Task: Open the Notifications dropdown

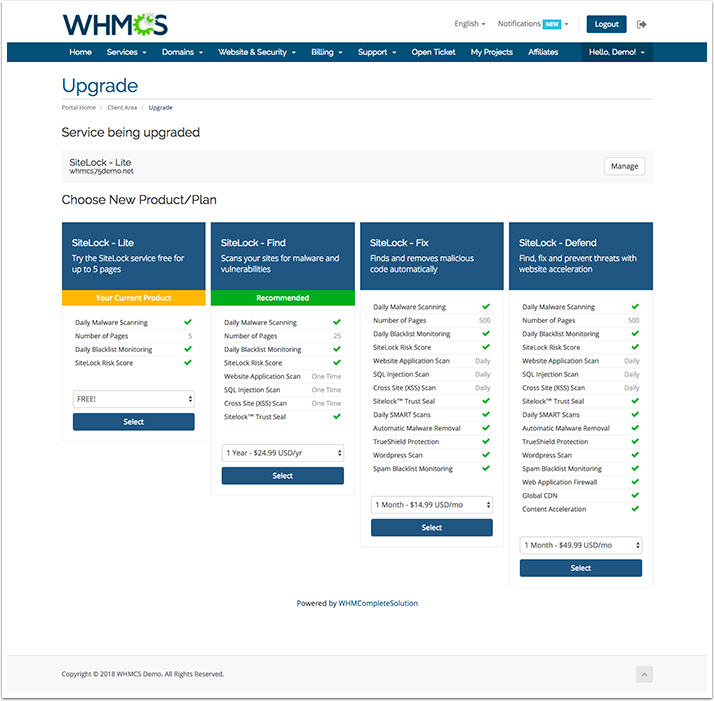Action: point(532,24)
